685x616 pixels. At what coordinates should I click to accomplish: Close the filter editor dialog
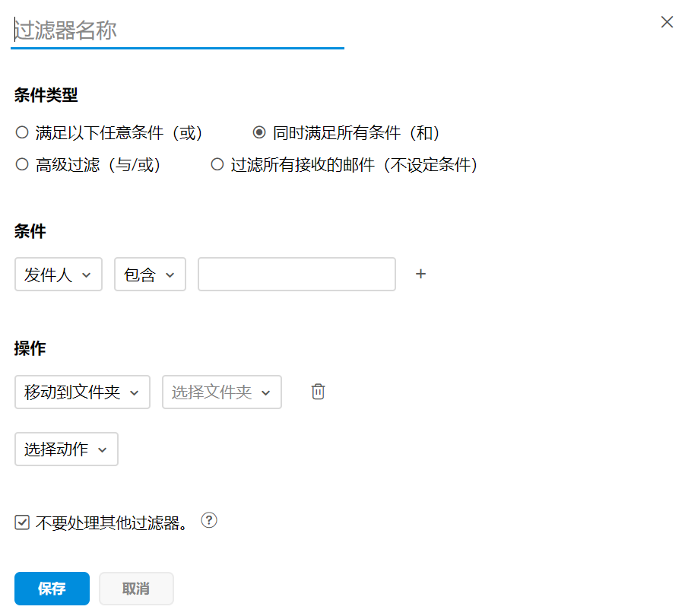667,22
